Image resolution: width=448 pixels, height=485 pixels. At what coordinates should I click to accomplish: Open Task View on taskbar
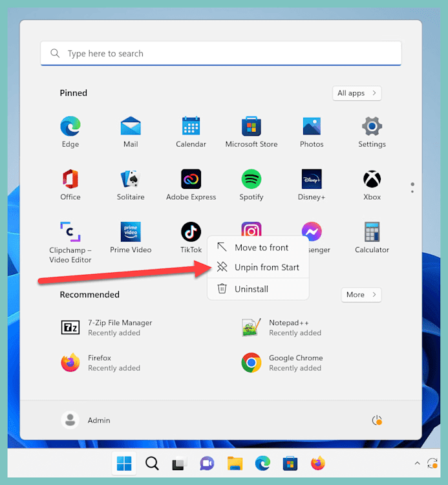(179, 464)
